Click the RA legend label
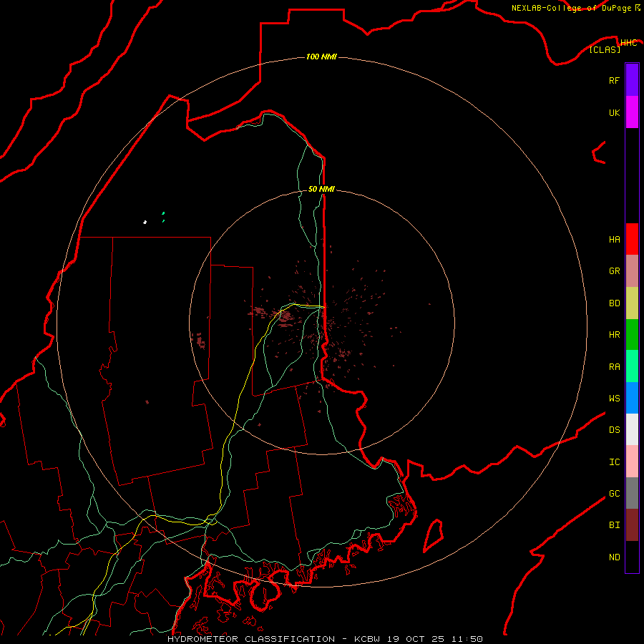This screenshot has height=644, width=644. [x=614, y=367]
